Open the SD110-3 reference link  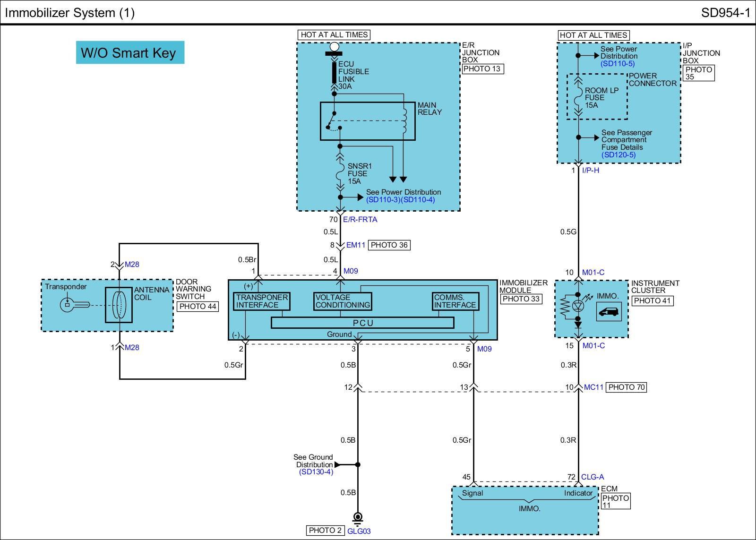pos(383,200)
